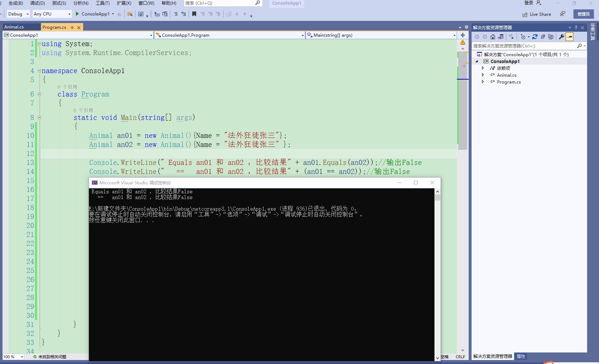
Task: Collapse the ConsoleApp1 project node
Action: [x=477, y=61]
